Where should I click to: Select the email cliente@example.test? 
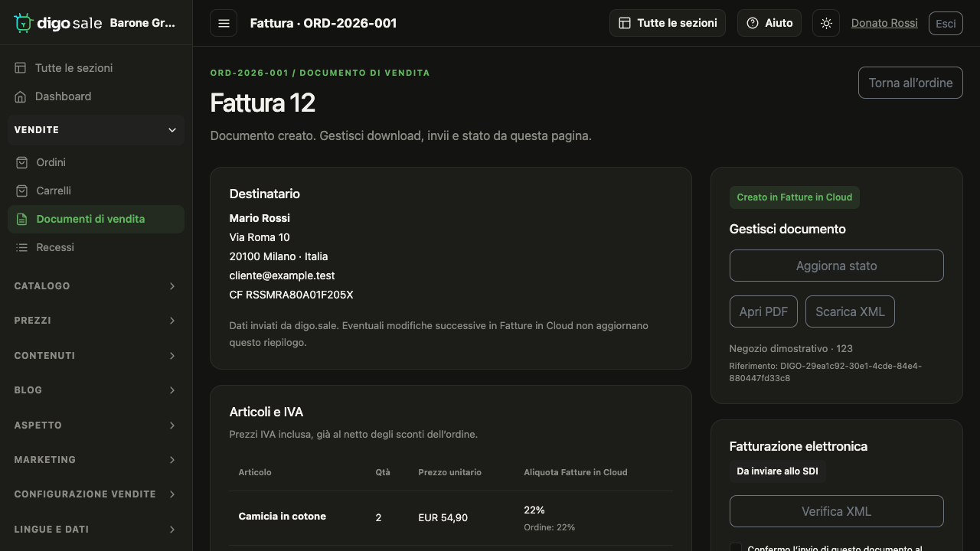pyautogui.click(x=282, y=275)
